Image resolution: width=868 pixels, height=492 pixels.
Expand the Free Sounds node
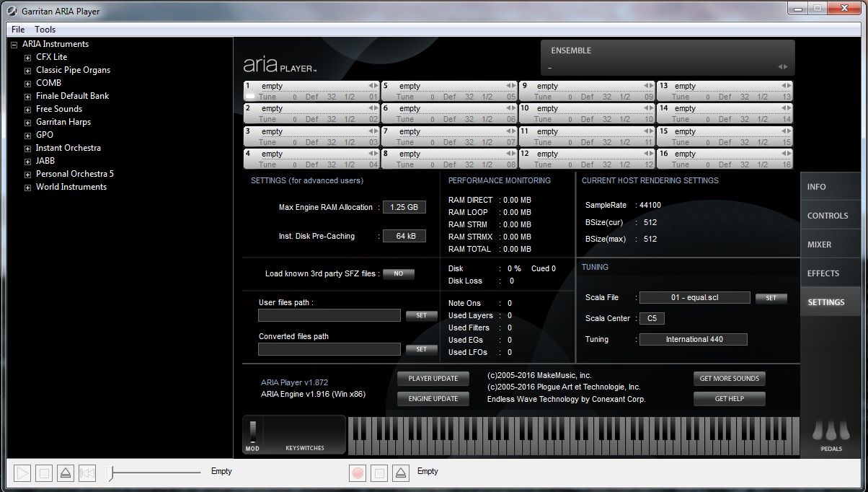[28, 109]
